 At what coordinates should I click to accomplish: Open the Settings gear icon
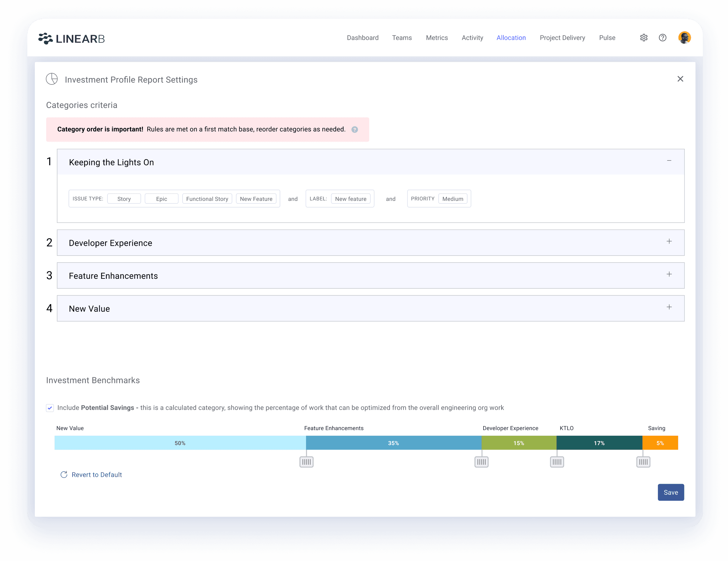point(644,38)
